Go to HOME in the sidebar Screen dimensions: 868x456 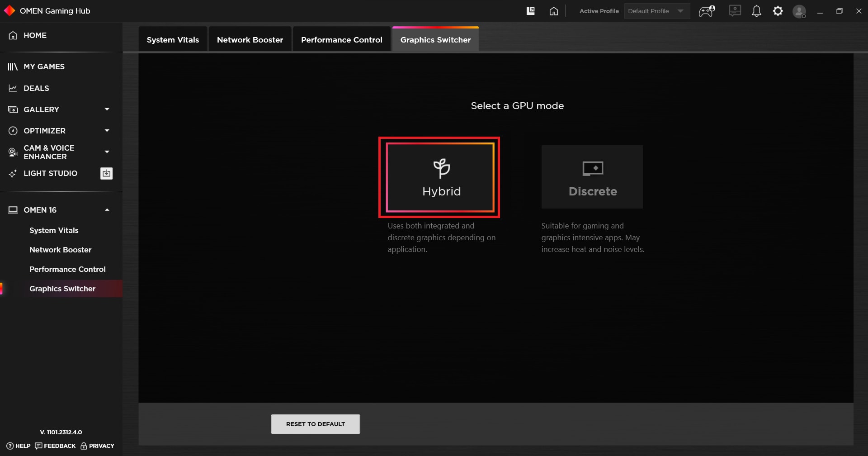point(35,35)
